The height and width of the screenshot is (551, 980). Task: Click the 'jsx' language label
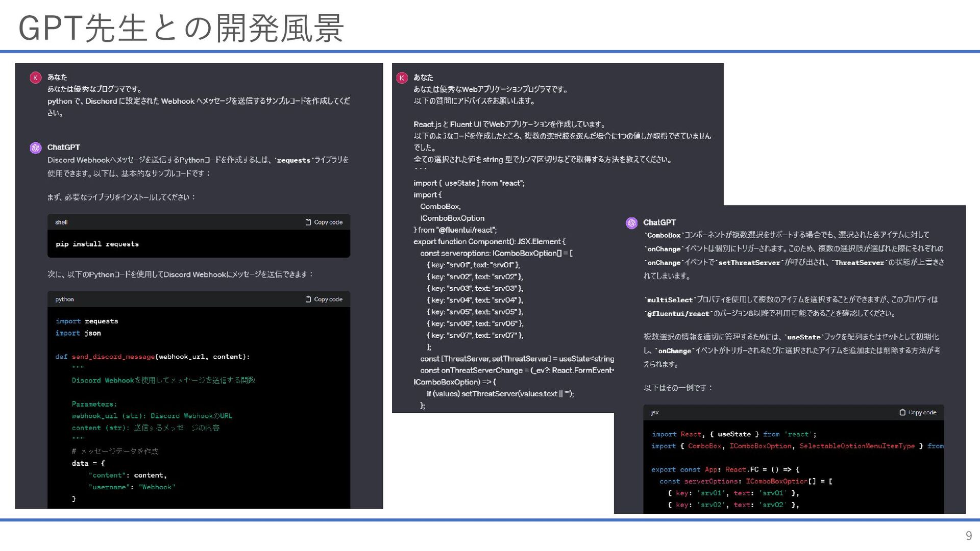click(x=655, y=413)
